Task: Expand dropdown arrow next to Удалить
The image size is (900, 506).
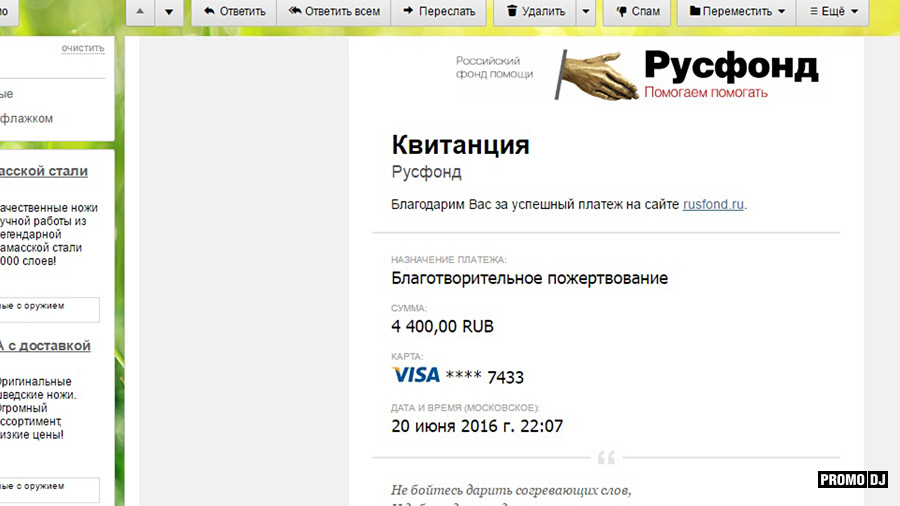Action: point(586,11)
